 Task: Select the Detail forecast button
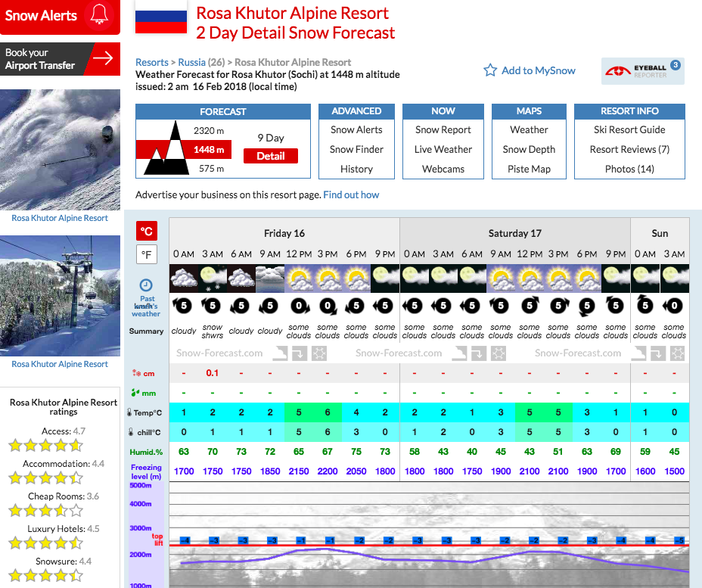coord(271,156)
